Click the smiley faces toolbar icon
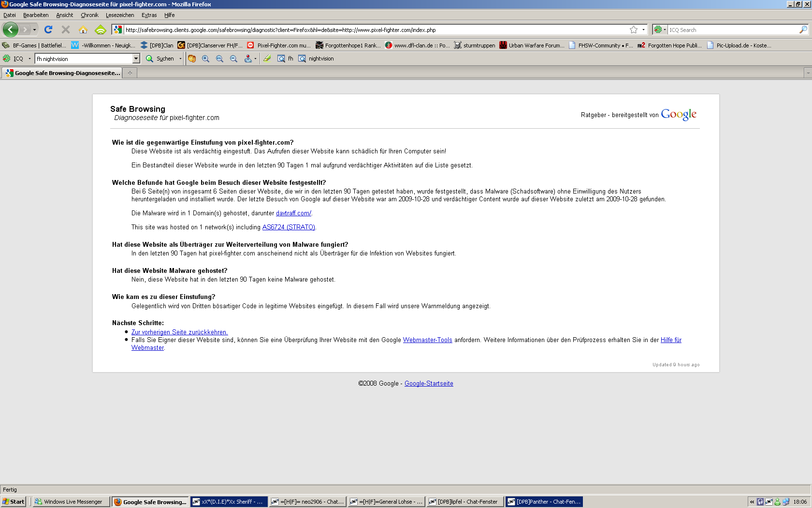The image size is (812, 508). 192,59
